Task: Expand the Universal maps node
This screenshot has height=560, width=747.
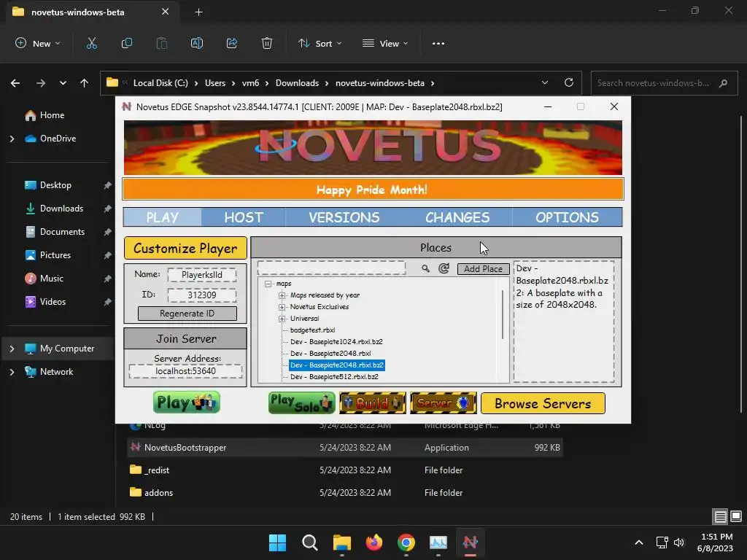Action: pyautogui.click(x=282, y=319)
